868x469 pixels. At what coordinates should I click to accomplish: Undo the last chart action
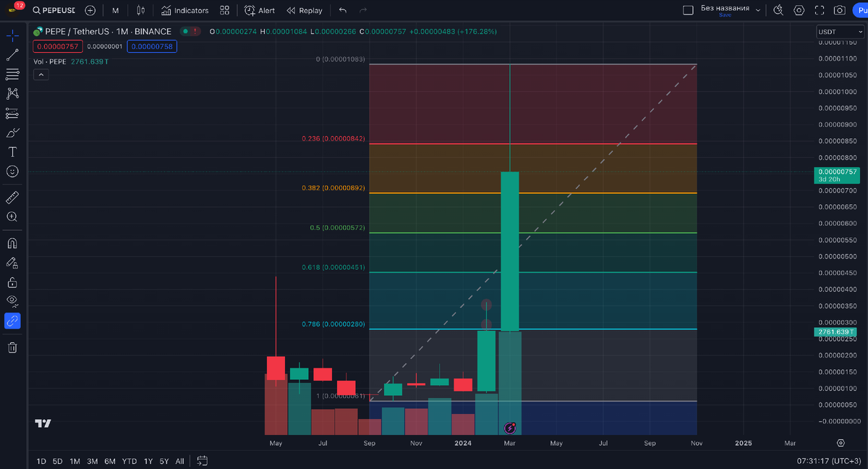[x=343, y=10]
